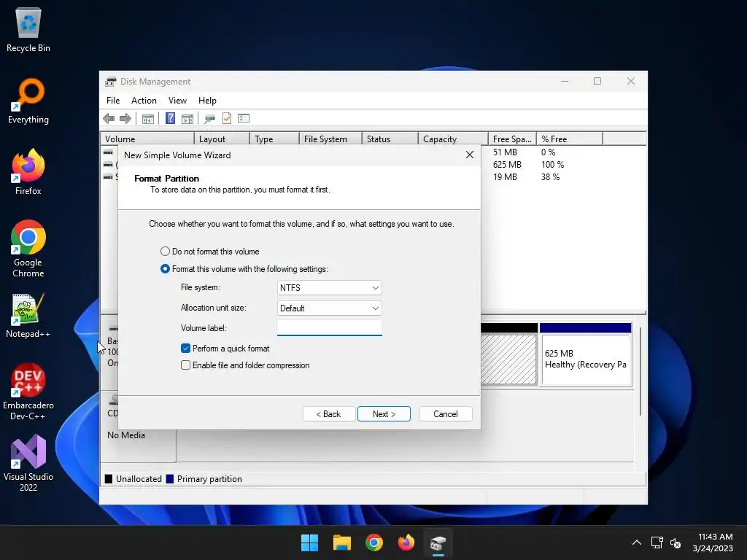
Task: Open the Firefox desktop shortcut
Action: point(28,172)
